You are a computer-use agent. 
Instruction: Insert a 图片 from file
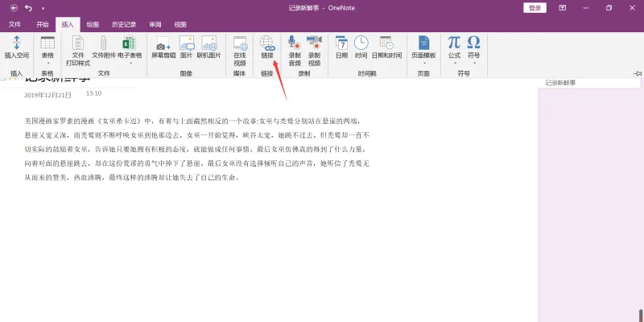[x=187, y=47]
